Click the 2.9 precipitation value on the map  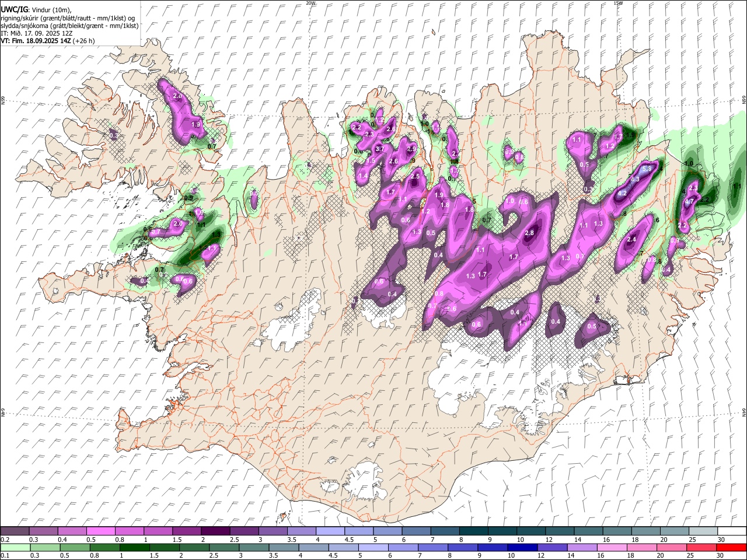pos(411,149)
